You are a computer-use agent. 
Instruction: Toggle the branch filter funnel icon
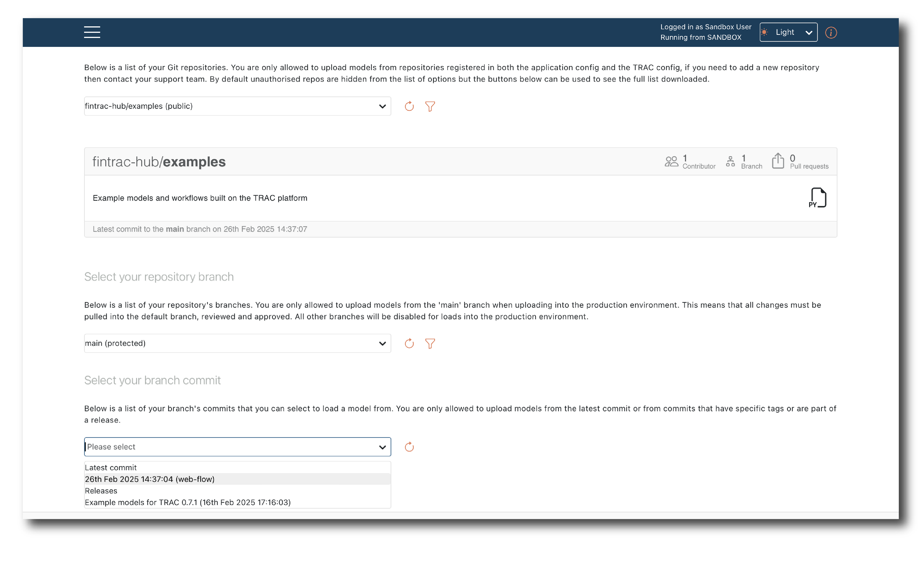point(430,343)
